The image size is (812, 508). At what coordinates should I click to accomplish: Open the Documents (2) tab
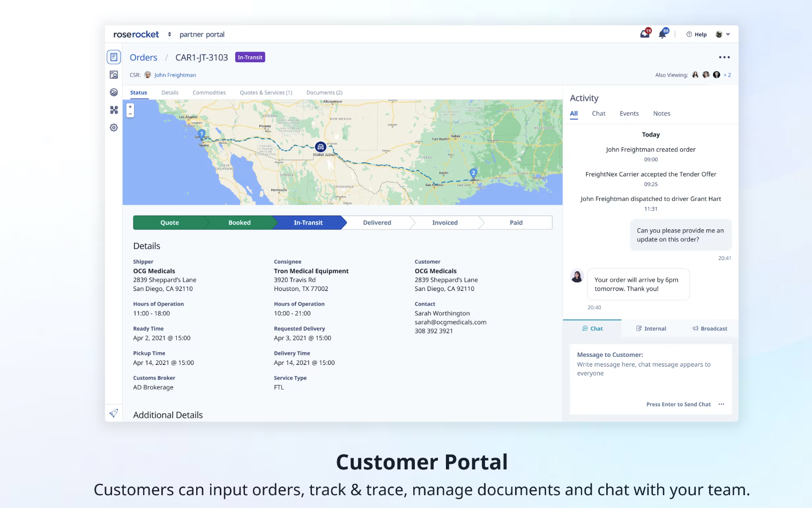click(x=324, y=93)
